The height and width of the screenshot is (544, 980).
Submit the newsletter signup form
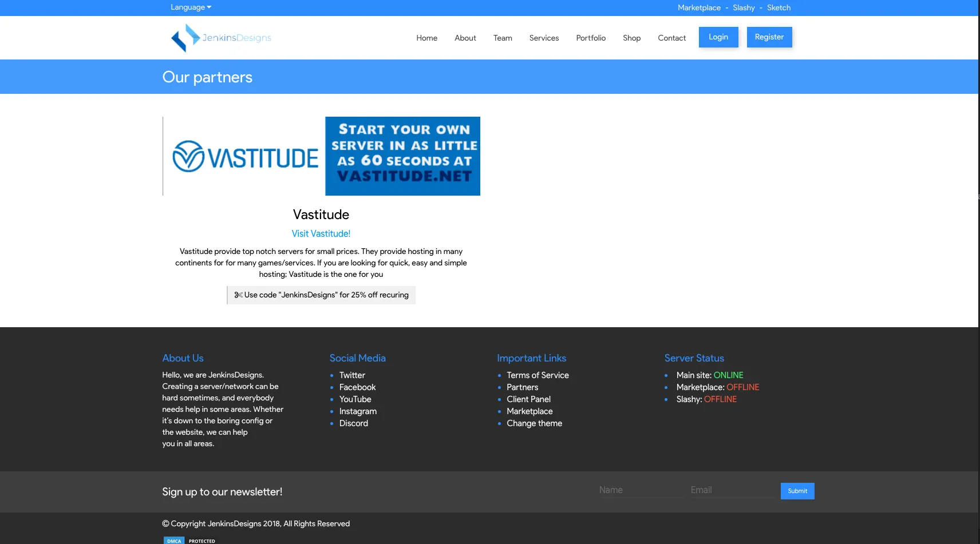797,491
